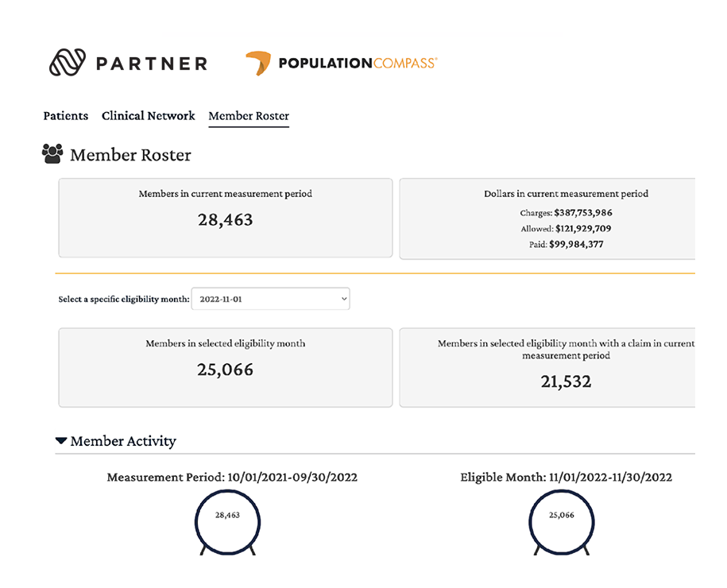
Task: Click the 21,532 members with claim value
Action: [x=566, y=381]
